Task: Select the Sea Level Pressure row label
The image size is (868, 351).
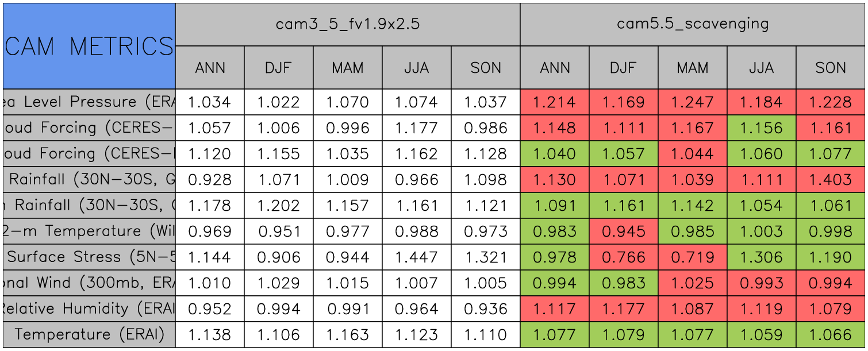Action: pos(89,102)
